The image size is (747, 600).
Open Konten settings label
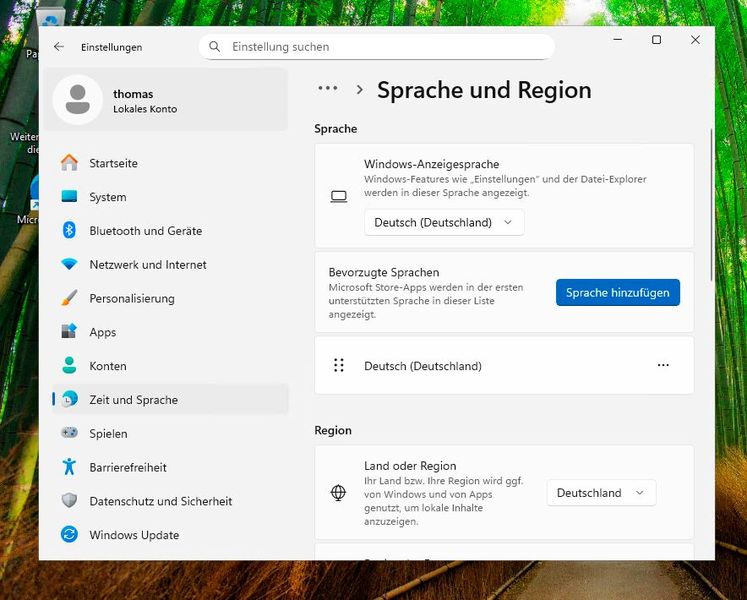(108, 366)
